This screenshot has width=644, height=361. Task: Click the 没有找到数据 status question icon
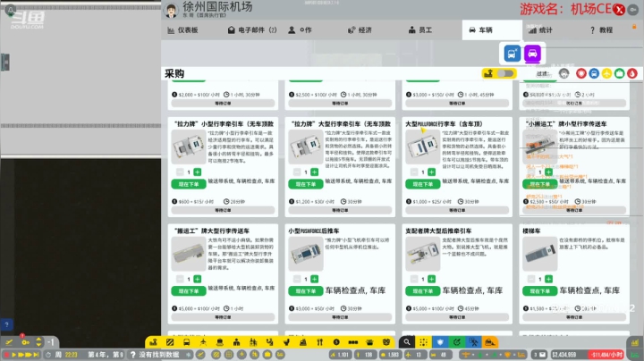tap(132, 355)
